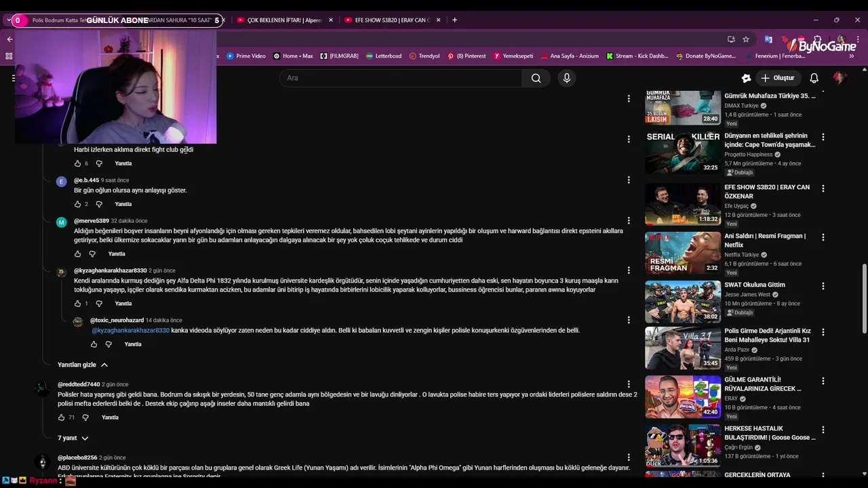Image resolution: width=868 pixels, height=488 pixels.
Task: Click @reddtedd7440 profile avatar
Action: [x=43, y=388]
